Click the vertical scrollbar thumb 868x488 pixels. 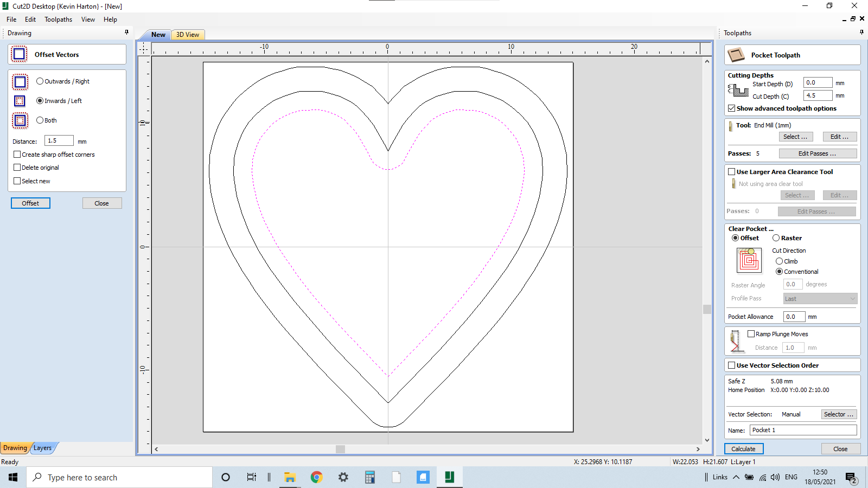click(707, 309)
